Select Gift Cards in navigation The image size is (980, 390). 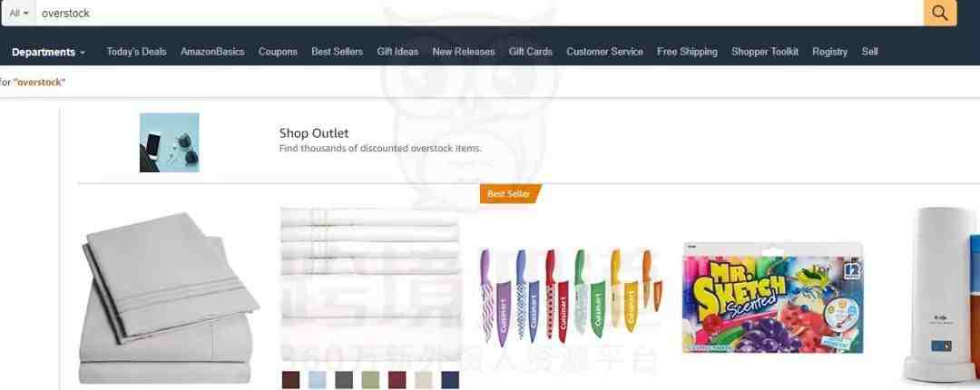pyautogui.click(x=530, y=52)
